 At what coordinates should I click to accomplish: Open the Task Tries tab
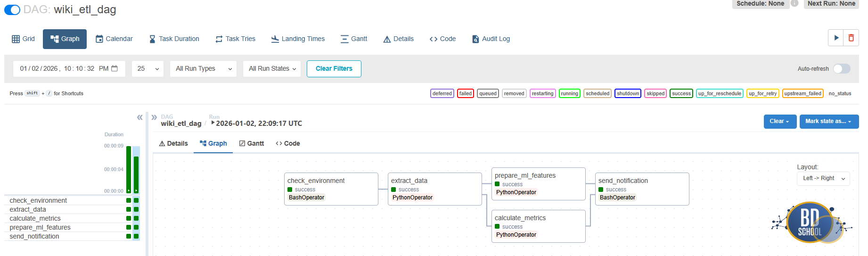[235, 39]
